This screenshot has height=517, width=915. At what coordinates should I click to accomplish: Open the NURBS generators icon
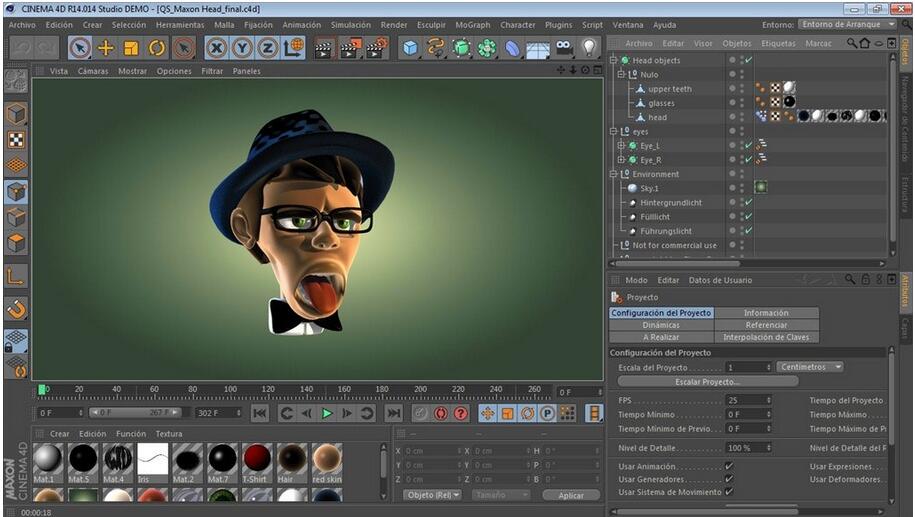tap(461, 48)
